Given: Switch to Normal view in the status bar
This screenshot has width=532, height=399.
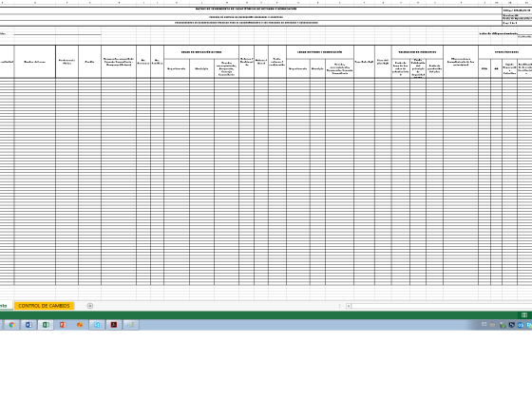Looking at the screenshot, I should tap(524, 314).
